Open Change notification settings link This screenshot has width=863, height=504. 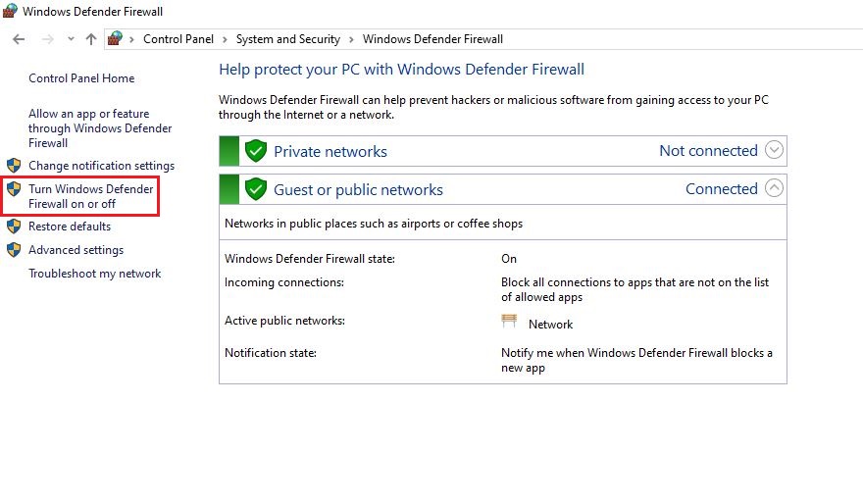pyautogui.click(x=101, y=166)
